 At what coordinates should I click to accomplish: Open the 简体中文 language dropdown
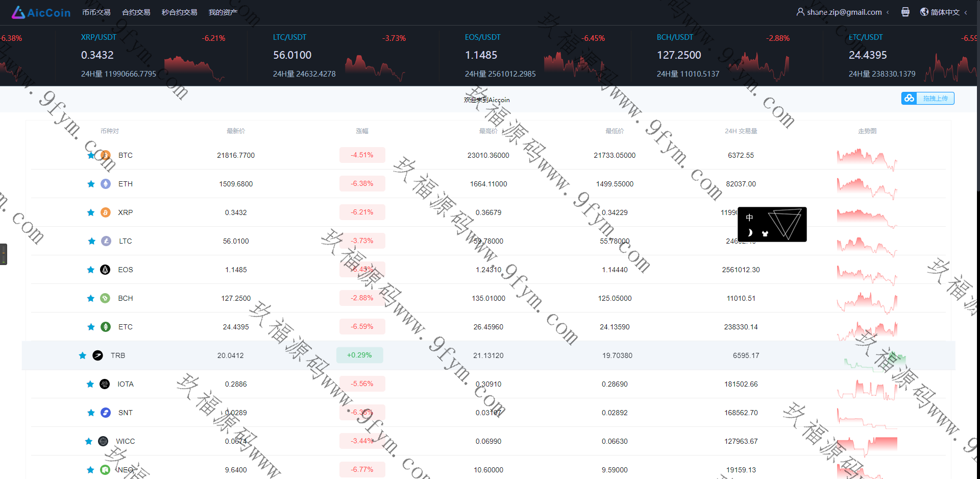pos(944,12)
